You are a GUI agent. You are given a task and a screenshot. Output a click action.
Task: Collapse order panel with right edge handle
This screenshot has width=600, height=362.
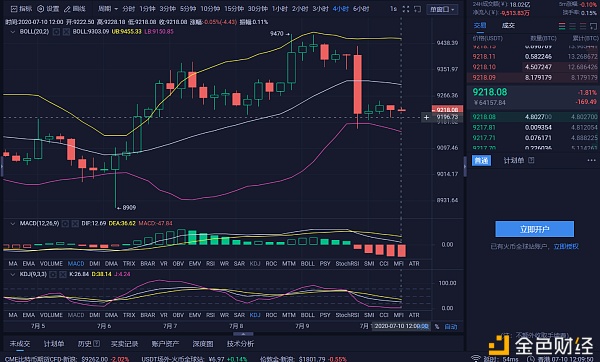(x=465, y=166)
